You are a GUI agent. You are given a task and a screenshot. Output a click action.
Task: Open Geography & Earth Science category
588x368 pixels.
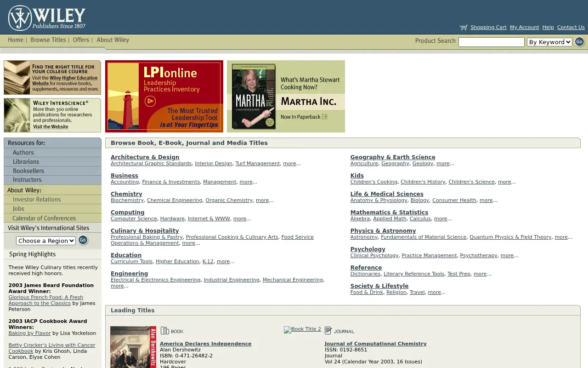[x=393, y=157]
